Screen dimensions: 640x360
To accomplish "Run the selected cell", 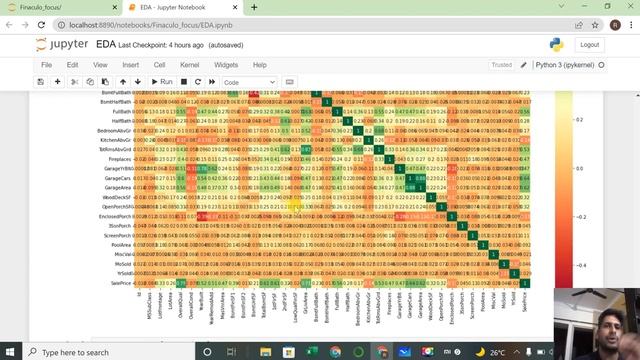I will [x=162, y=82].
